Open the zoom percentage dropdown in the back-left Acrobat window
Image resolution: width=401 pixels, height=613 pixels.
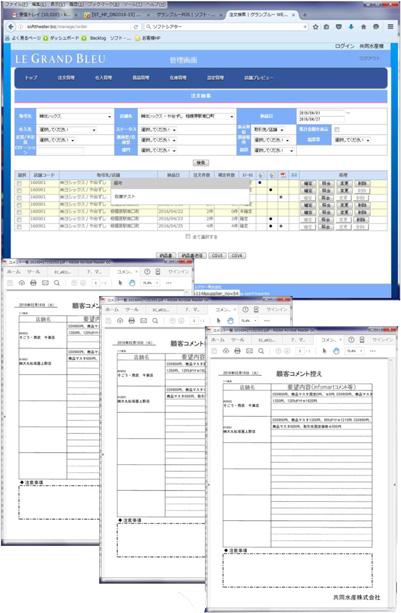(150, 283)
